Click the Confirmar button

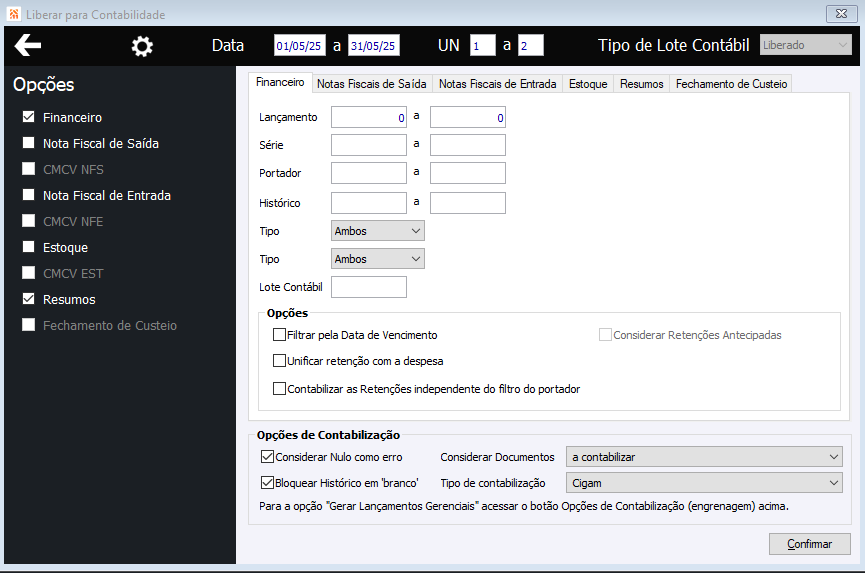point(810,544)
